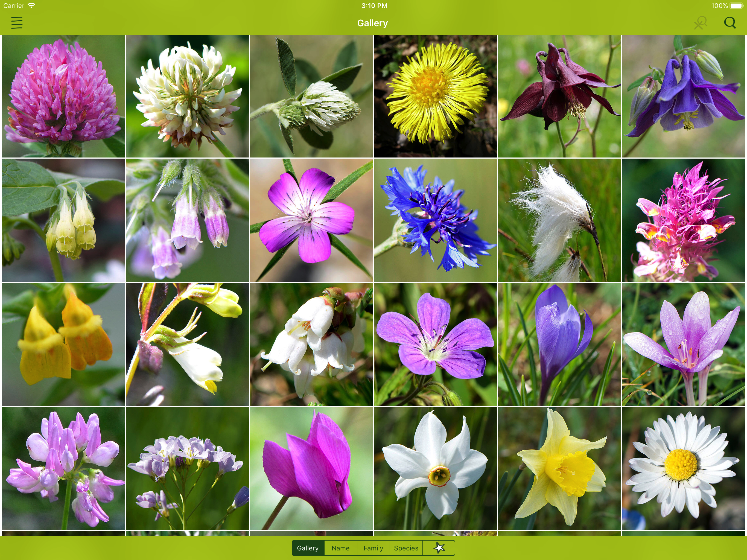Viewport: 747px width, 560px height.
Task: Open the pink red clover photo
Action: [x=63, y=96]
